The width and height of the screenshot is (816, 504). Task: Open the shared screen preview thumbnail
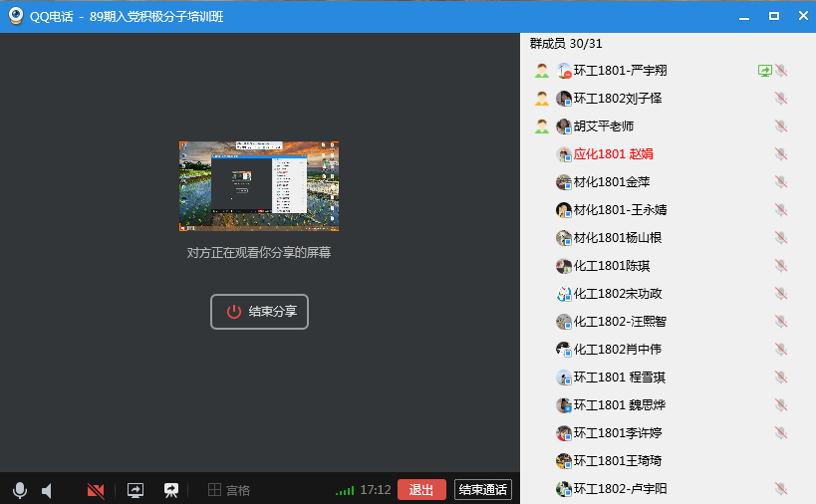click(x=259, y=185)
